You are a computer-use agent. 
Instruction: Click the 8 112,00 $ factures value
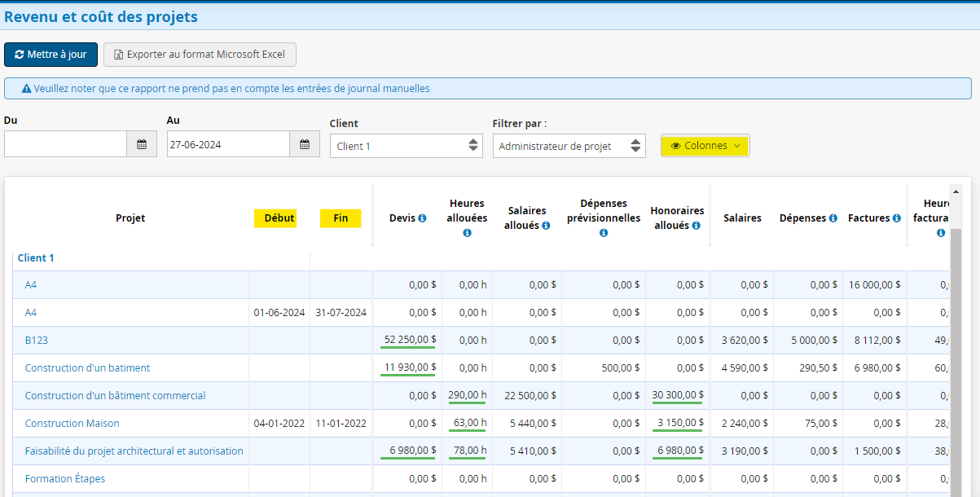(x=877, y=341)
